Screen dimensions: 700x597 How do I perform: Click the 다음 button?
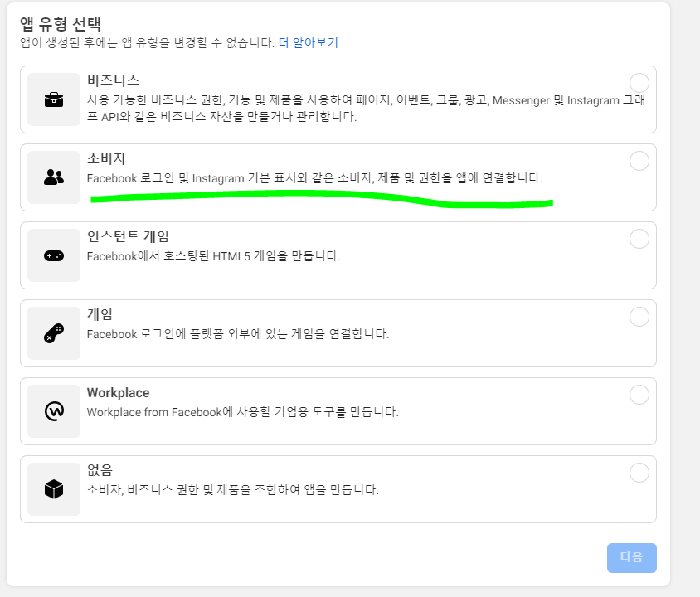pos(631,558)
